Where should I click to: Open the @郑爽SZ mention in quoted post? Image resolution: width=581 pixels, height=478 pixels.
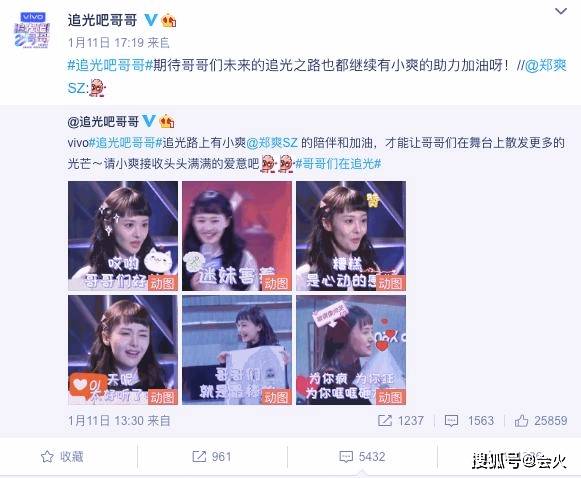(x=272, y=143)
